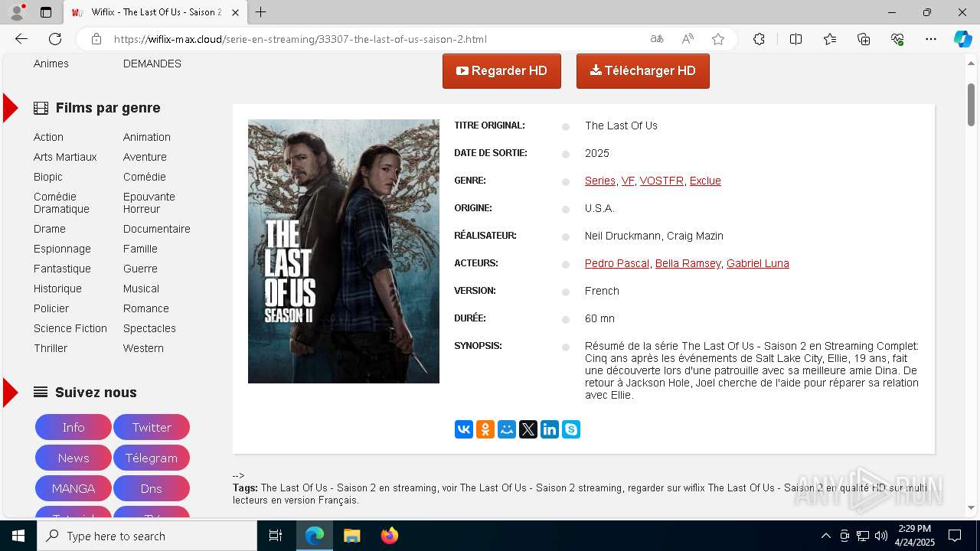Click the Télegram follow button
This screenshot has height=551, width=980.
tap(152, 458)
